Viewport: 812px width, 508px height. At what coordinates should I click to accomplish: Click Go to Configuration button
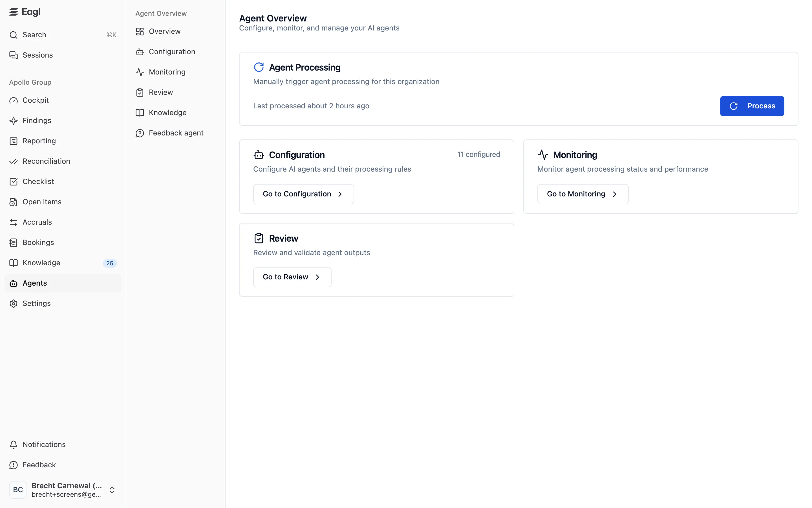303,194
